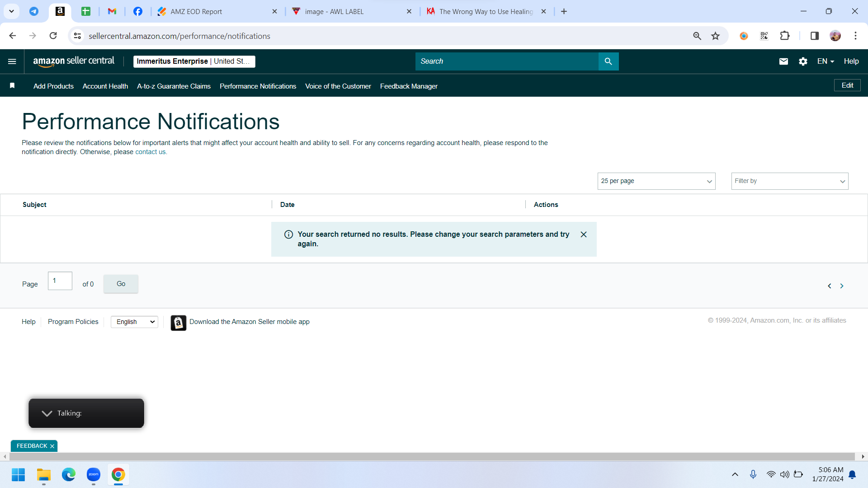868x488 pixels.
Task: Open Feedback Manager
Action: [409, 86]
